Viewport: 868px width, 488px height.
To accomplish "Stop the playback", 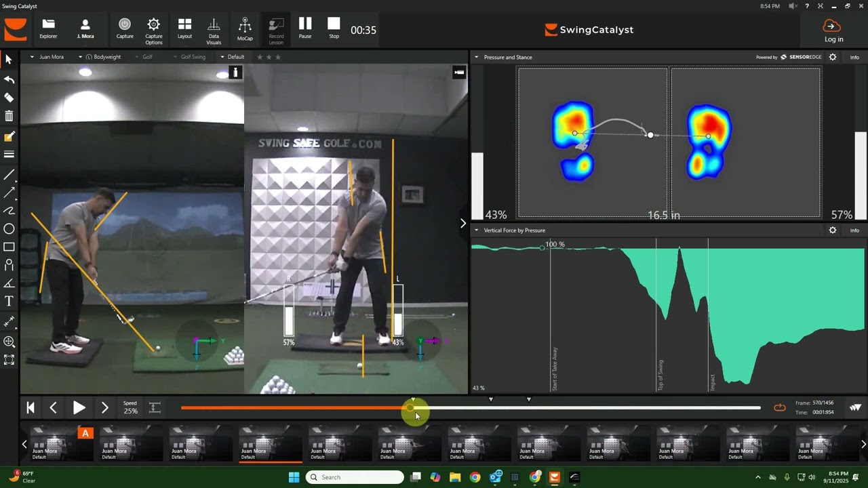I will pos(334,28).
